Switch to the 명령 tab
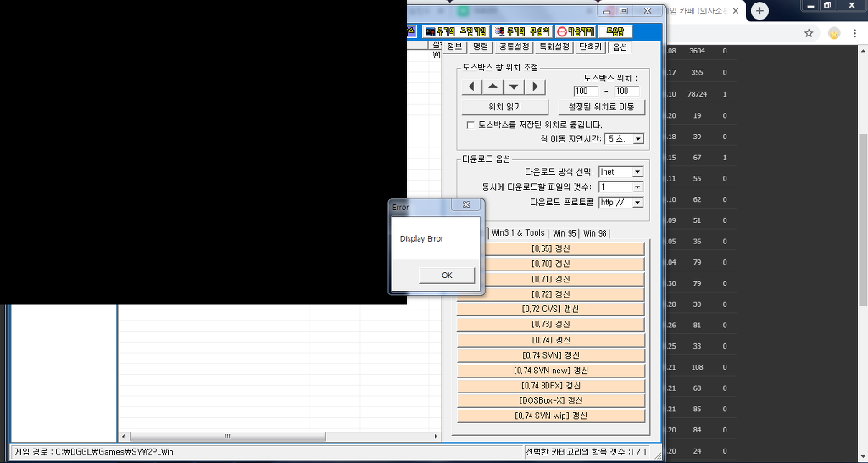The image size is (868, 463). click(481, 47)
